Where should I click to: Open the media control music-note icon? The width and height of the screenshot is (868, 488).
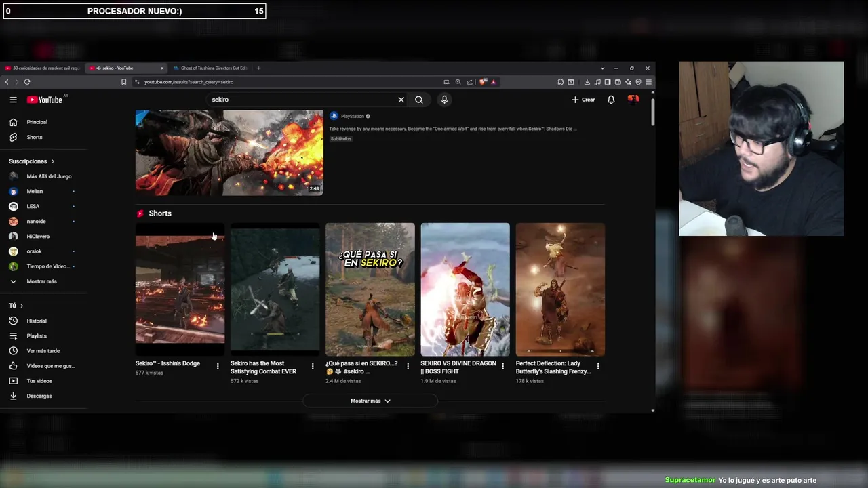click(597, 82)
